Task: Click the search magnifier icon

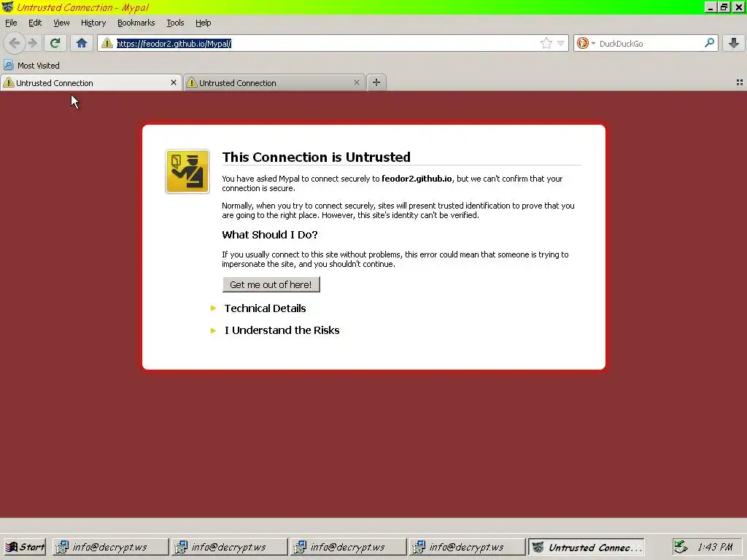Action: tap(709, 43)
